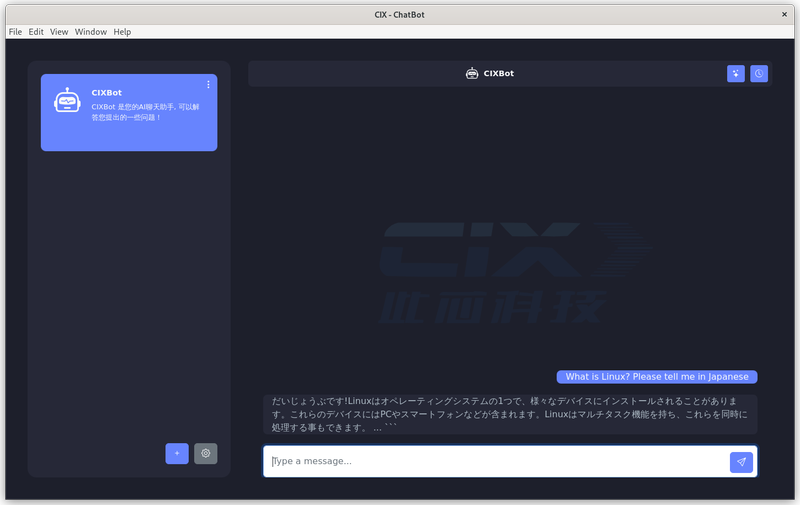Open the File menu
Viewport: 800px width, 505px height.
15,32
